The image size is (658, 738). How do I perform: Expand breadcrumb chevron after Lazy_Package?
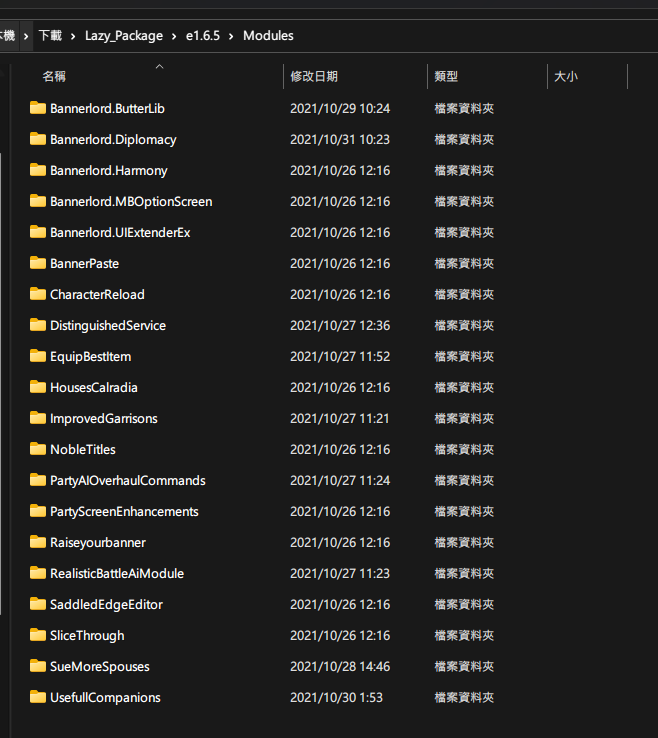174,36
